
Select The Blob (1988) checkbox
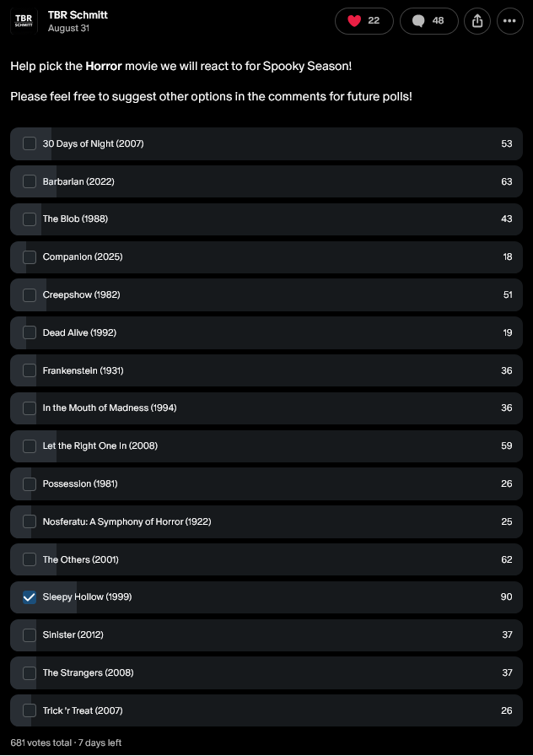tap(30, 219)
